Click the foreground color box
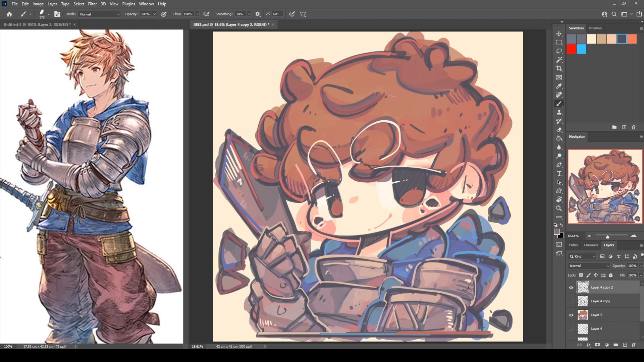The image size is (644, 362). [557, 232]
